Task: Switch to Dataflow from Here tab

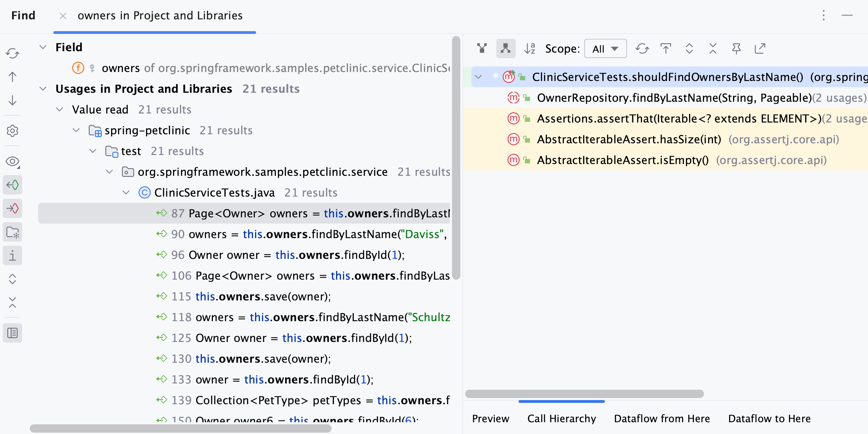Action: [x=662, y=418]
